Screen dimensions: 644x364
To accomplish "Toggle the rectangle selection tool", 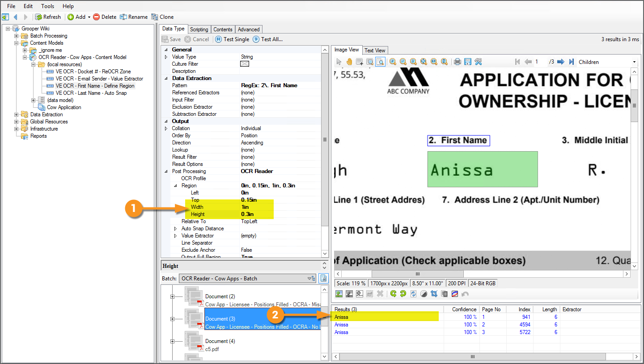I will point(360,62).
